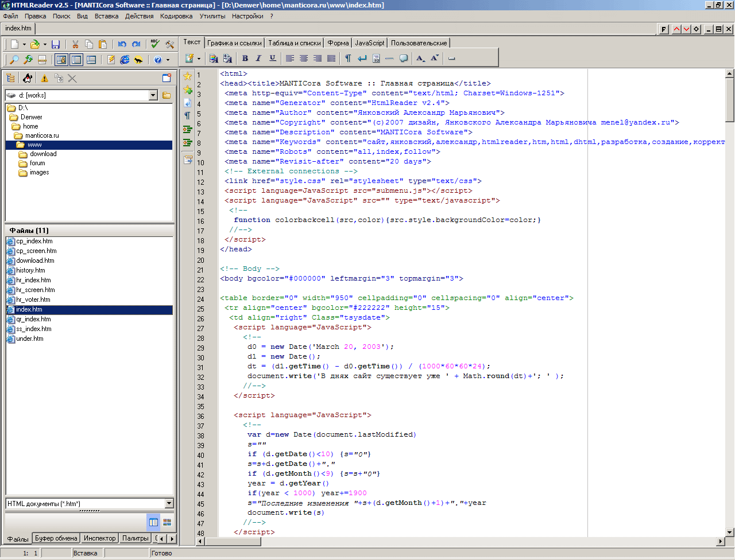This screenshot has width=735, height=560.
Task: Open the dropdown arrow beside open folder icon
Action: click(x=45, y=44)
